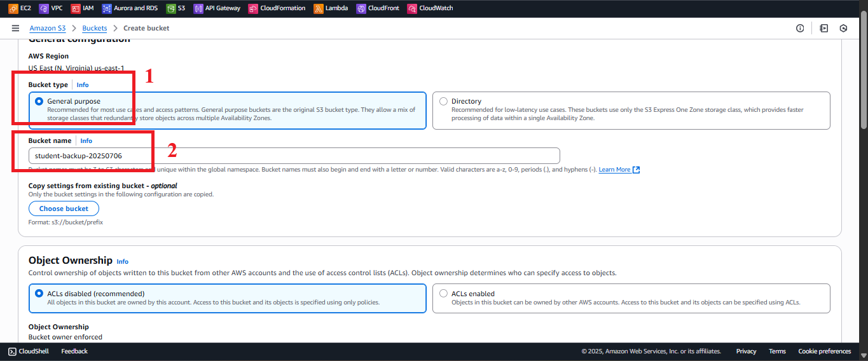Open the IAM service shortcut icon
868x361 pixels.
click(x=75, y=8)
